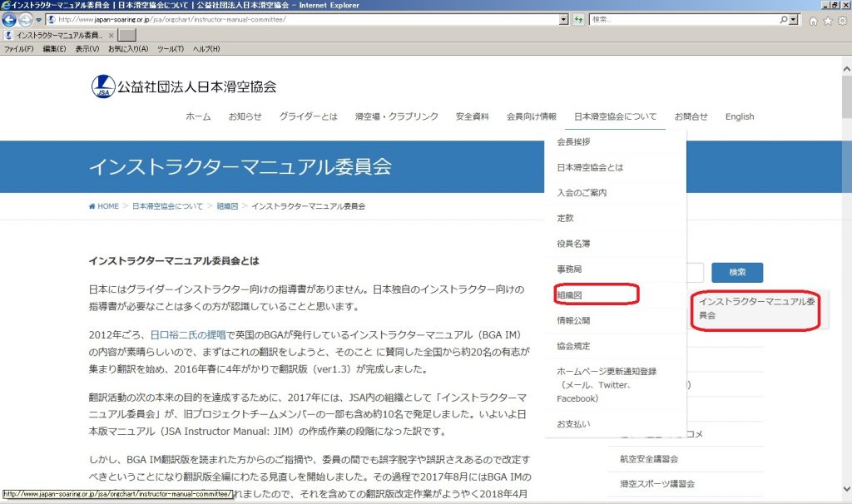Click インストラクターマニュアル委員会 in the submenu
Screen dimensions: 852x504
(x=756, y=309)
